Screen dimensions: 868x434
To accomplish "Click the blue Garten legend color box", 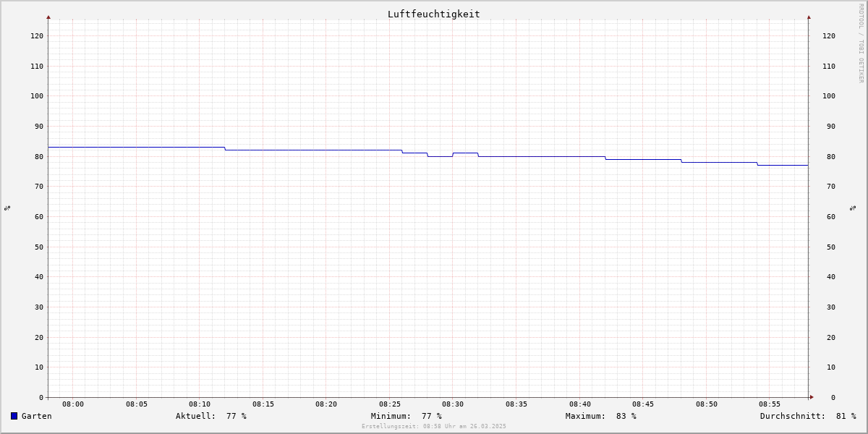I will pos(14,416).
